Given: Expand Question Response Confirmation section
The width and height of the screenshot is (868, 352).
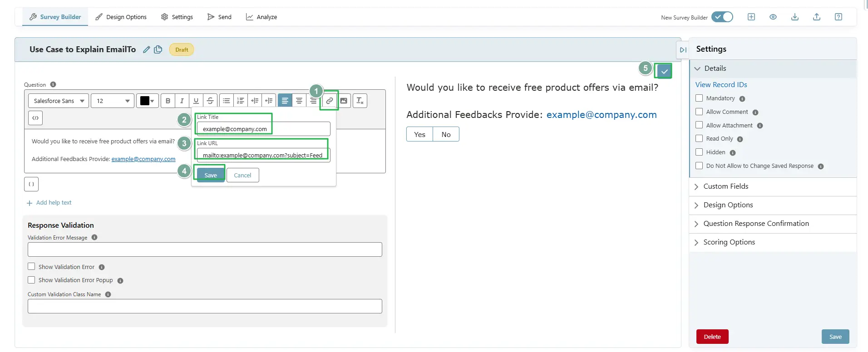Looking at the screenshot, I should (773, 224).
